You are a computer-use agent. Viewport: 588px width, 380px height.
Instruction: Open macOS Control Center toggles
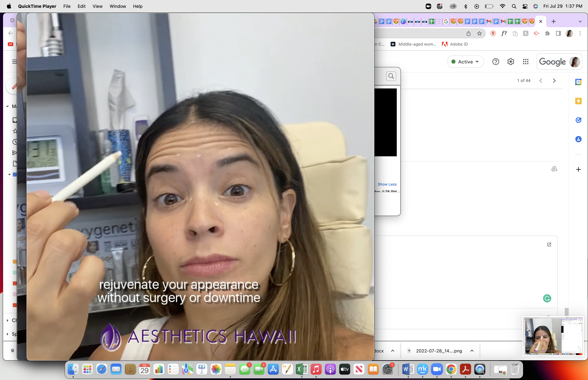525,6
